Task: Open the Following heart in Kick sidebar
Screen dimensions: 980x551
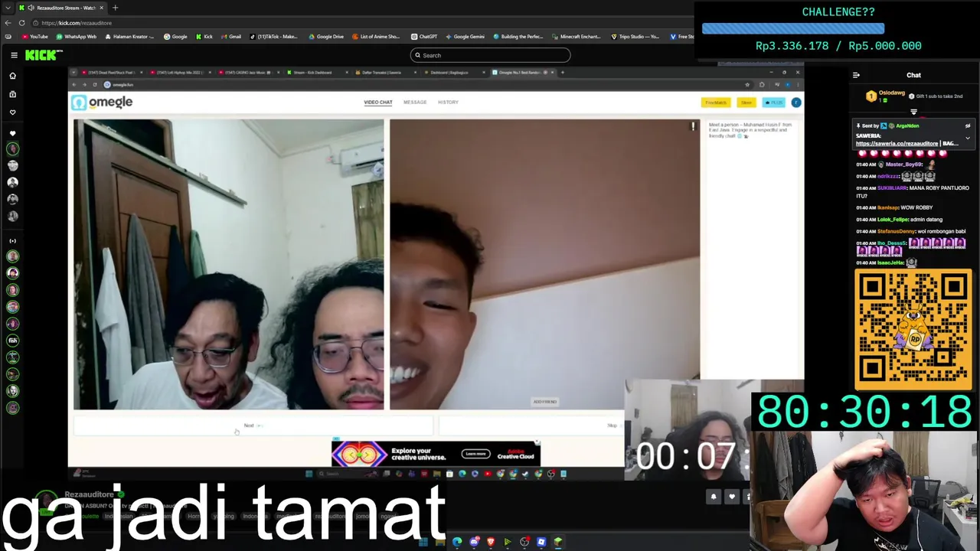Action: [12, 112]
